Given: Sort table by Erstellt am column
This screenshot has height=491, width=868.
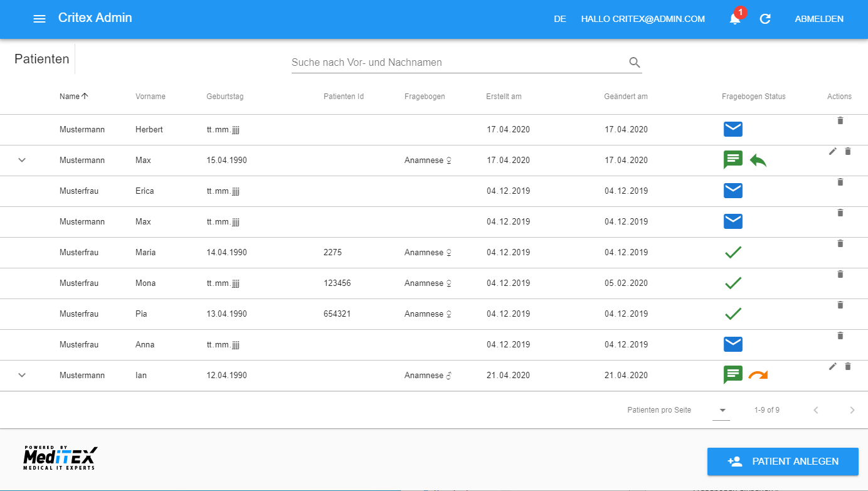Looking at the screenshot, I should pyautogui.click(x=504, y=97).
